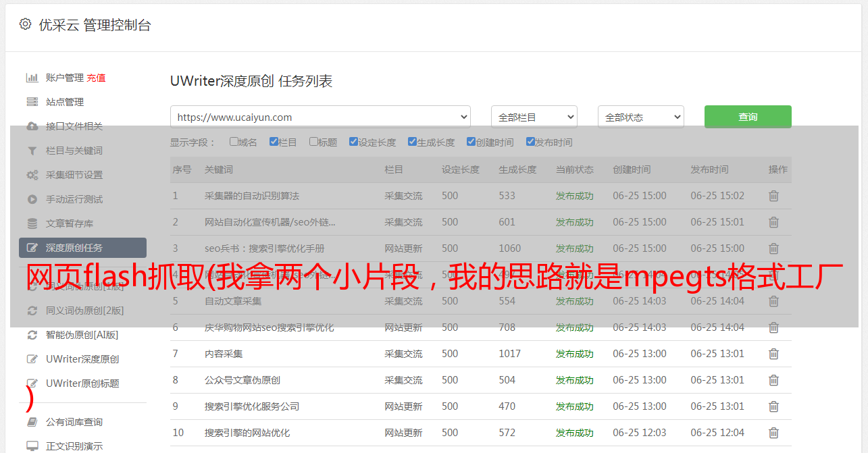Open the site URL dropdown
This screenshot has width=868, height=453.
(x=320, y=117)
